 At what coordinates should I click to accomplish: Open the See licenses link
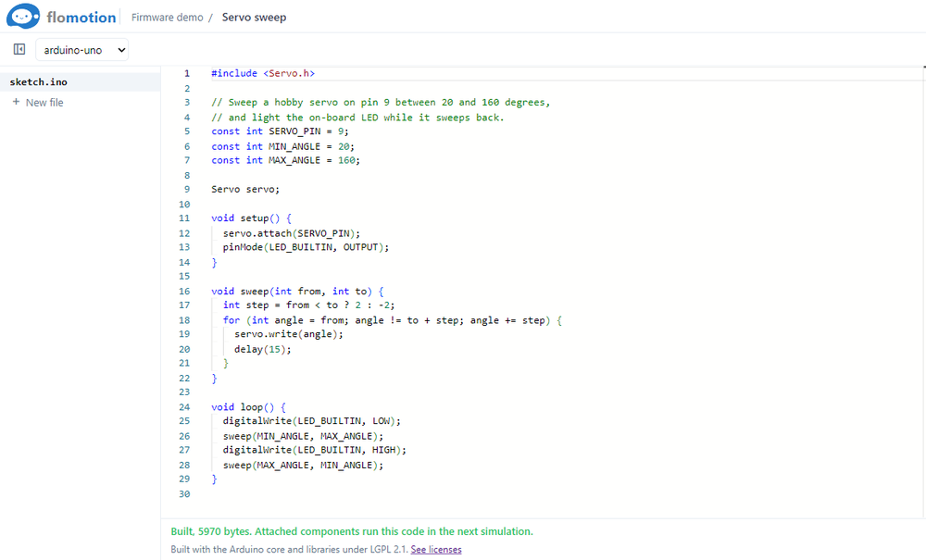click(x=436, y=550)
